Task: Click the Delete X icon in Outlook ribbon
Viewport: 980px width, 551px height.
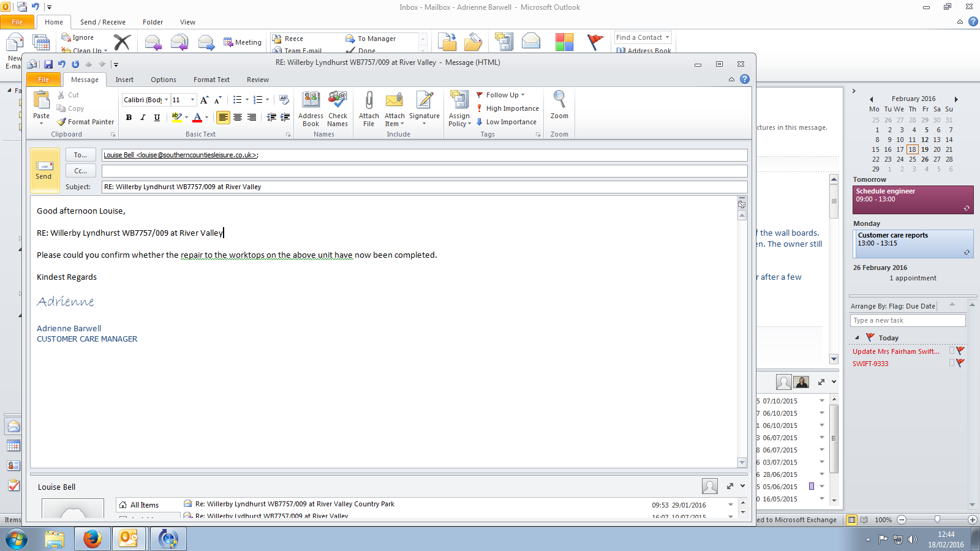Action: coord(123,42)
